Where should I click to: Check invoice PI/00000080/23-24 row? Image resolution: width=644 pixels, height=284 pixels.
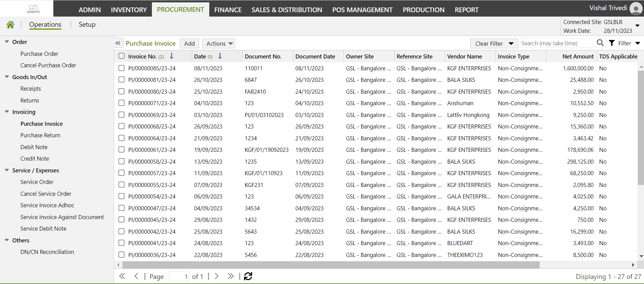coord(122,91)
